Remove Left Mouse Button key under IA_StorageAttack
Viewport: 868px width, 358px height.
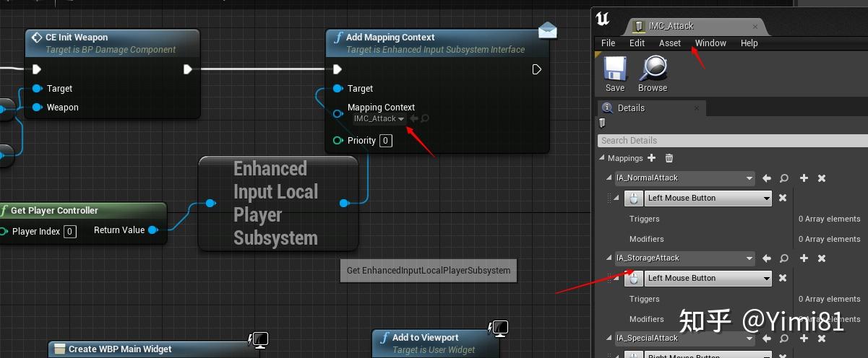click(783, 278)
